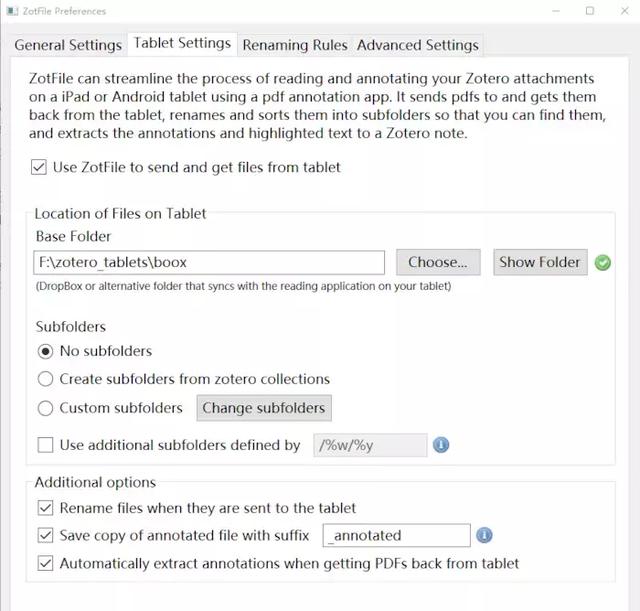Select the No subfolders radio button

(45, 351)
